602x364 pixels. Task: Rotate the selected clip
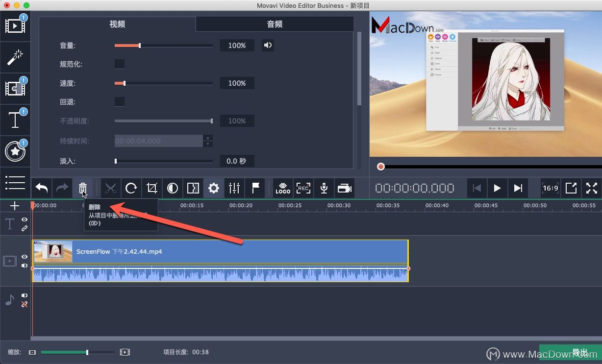[131, 188]
